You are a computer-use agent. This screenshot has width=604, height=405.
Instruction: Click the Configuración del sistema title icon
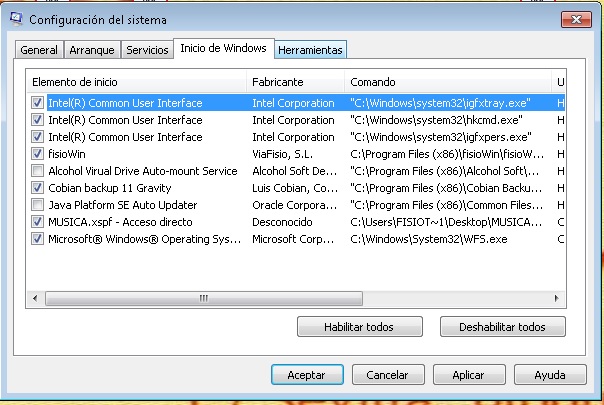(x=16, y=19)
